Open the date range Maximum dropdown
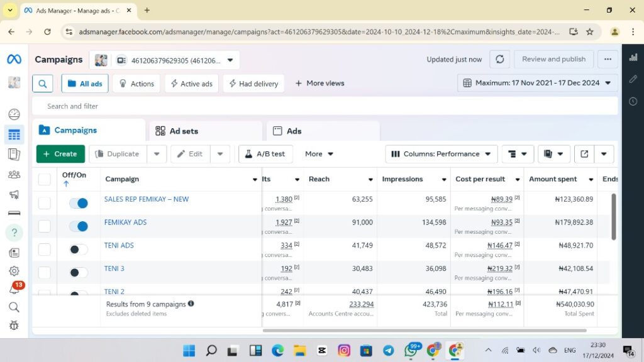644x362 pixels. tap(537, 83)
